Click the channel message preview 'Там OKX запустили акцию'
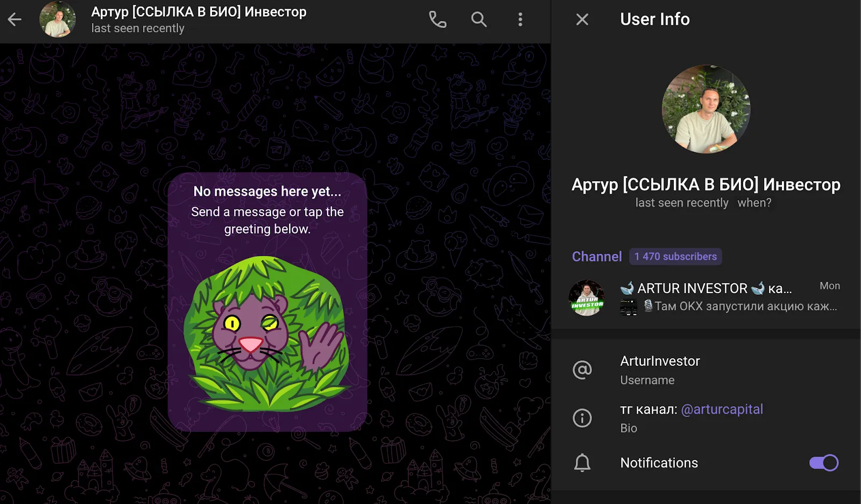861x504 pixels. (740, 307)
